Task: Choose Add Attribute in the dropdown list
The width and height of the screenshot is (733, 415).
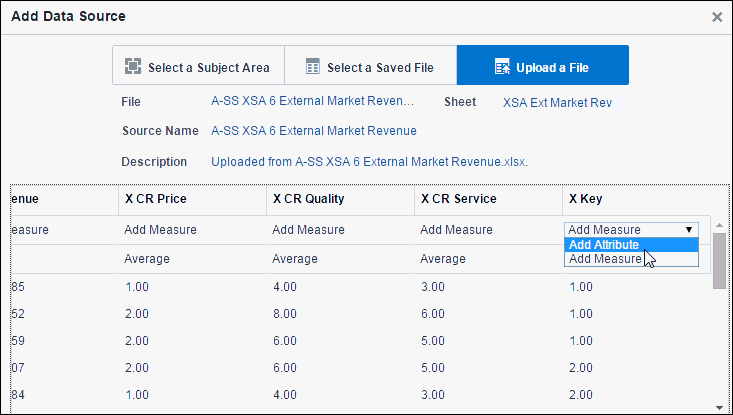Action: pyautogui.click(x=631, y=244)
